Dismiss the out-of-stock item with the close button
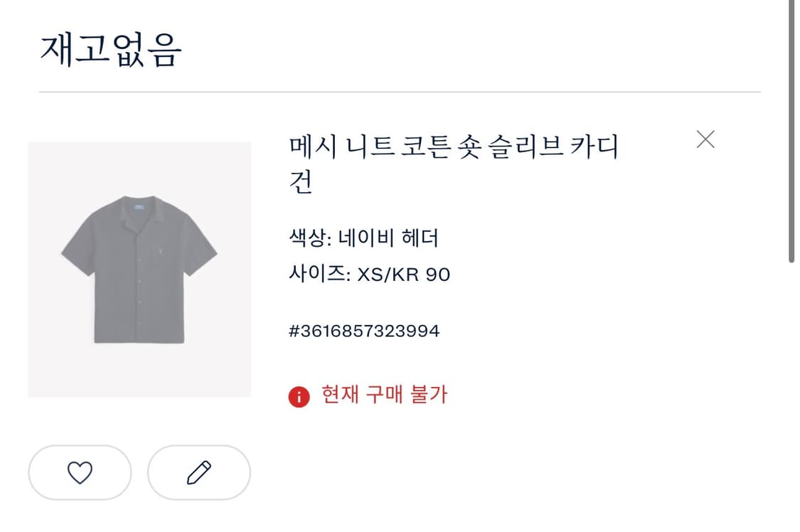The width and height of the screenshot is (800, 532). [x=705, y=139]
